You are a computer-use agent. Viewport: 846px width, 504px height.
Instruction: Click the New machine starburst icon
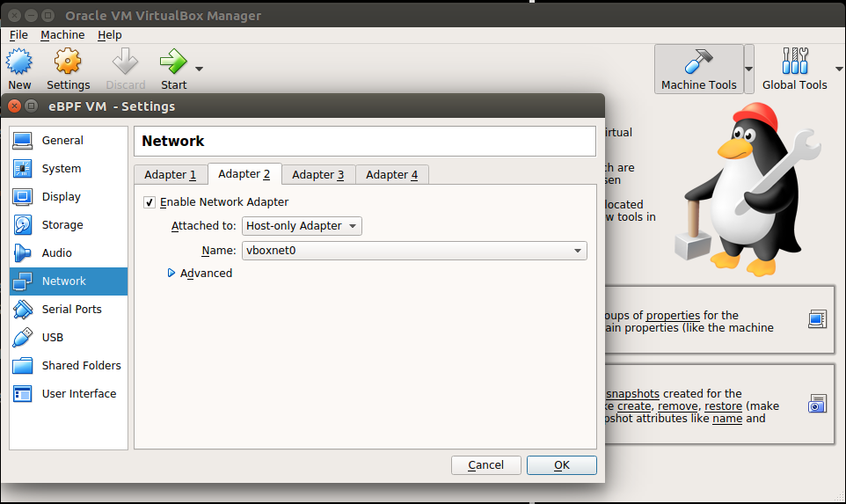[19, 62]
